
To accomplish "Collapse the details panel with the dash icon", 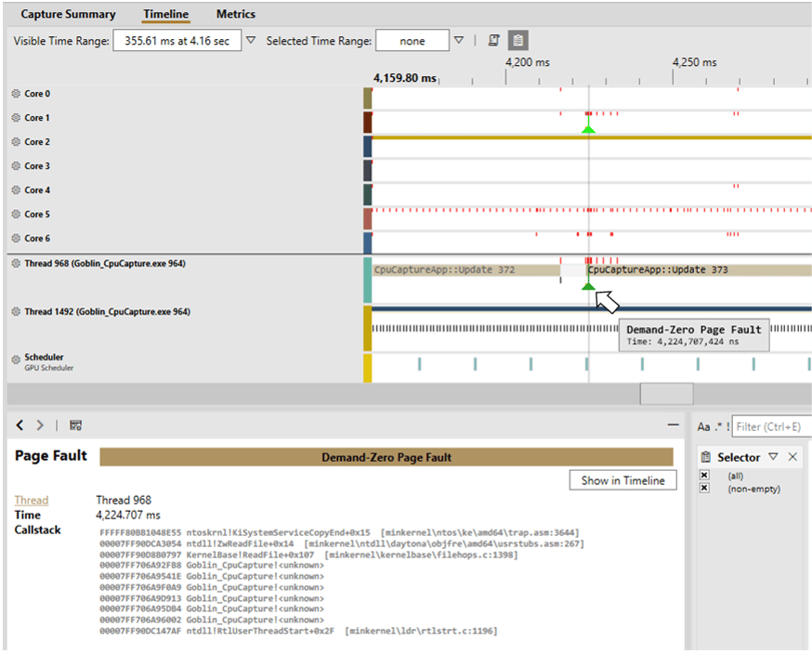I will (673, 425).
